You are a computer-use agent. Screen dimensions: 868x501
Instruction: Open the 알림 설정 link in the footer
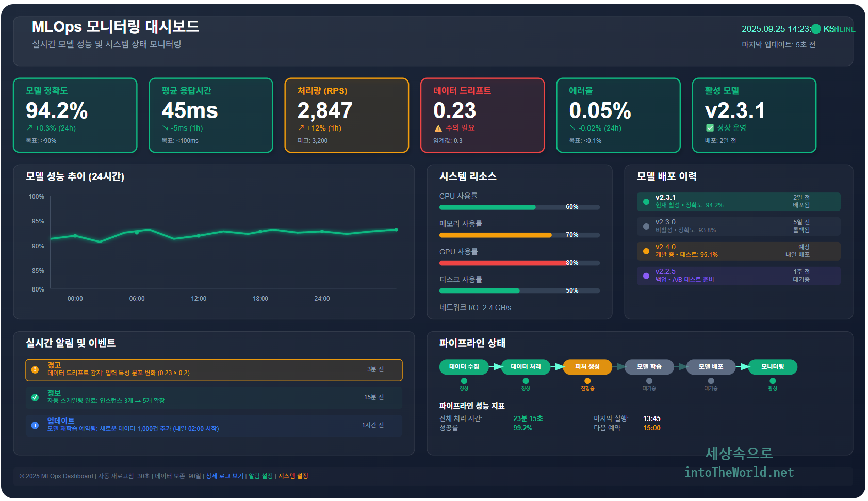tap(260, 476)
